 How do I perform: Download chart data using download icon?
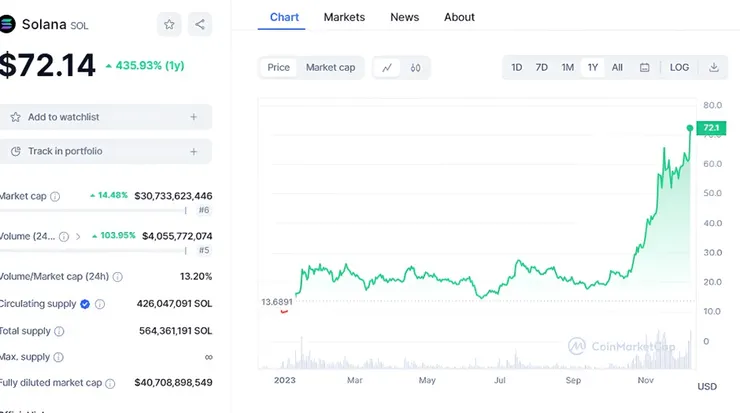click(714, 68)
